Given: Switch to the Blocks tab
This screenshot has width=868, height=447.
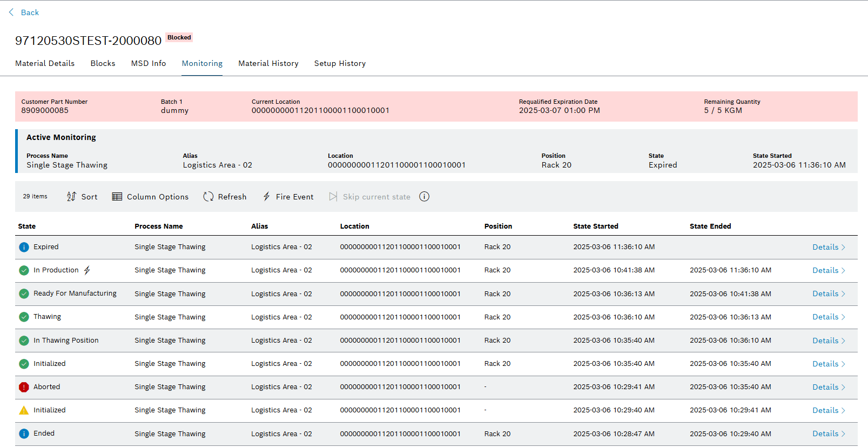Looking at the screenshot, I should tap(103, 63).
